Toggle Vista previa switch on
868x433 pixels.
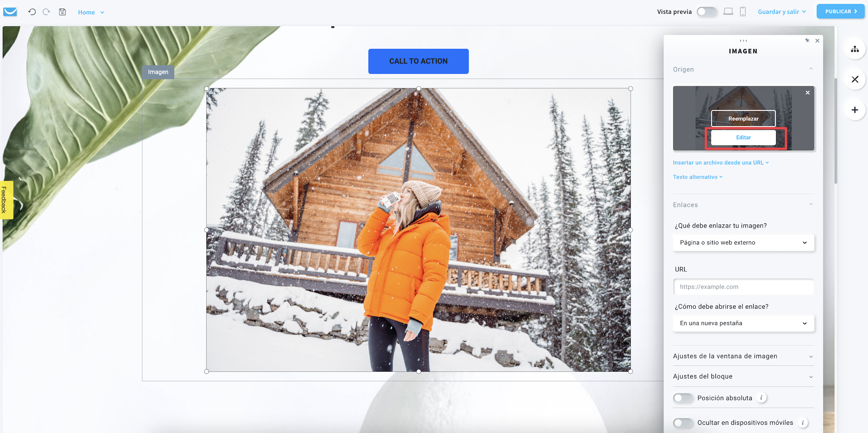pyautogui.click(x=706, y=11)
